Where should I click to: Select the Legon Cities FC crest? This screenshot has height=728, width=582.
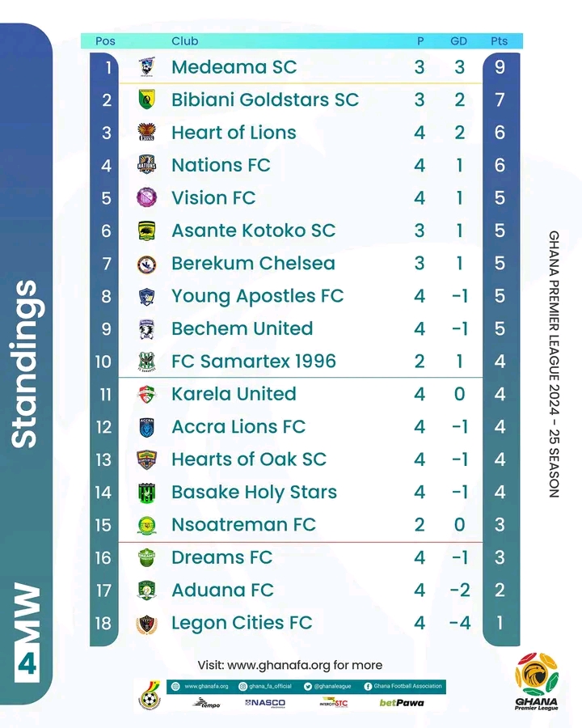point(146,624)
